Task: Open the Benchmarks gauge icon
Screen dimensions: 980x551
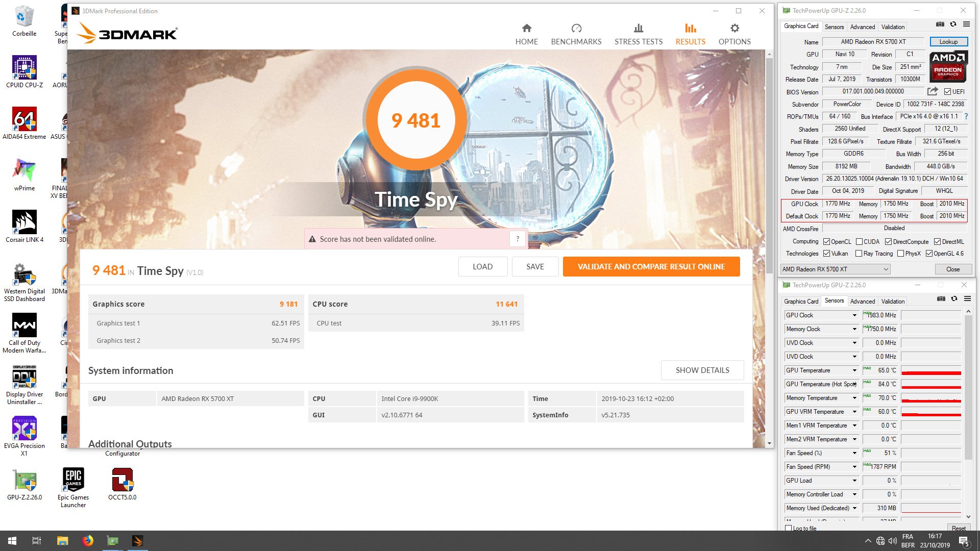Action: [576, 28]
